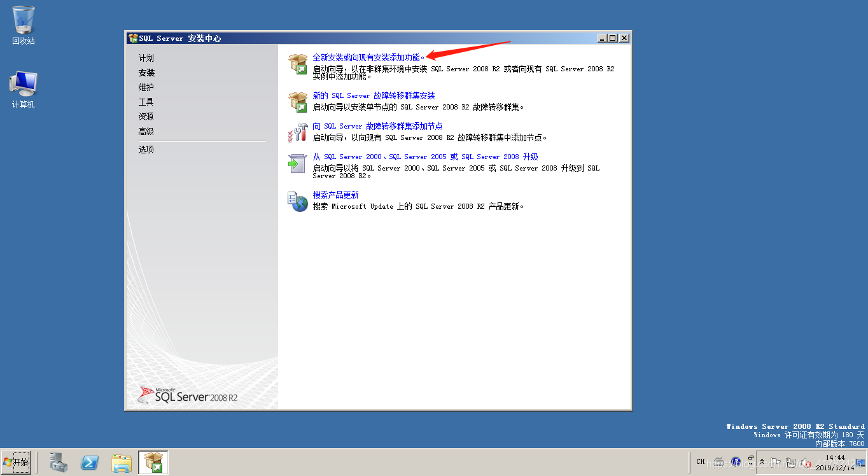Minimize the SQL Server 安装中心 window

(603, 38)
